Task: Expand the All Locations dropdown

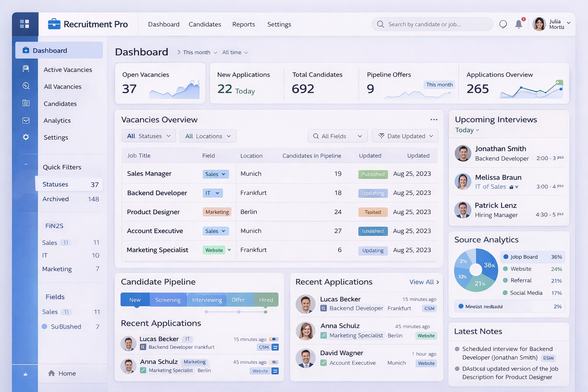Action: [208, 136]
